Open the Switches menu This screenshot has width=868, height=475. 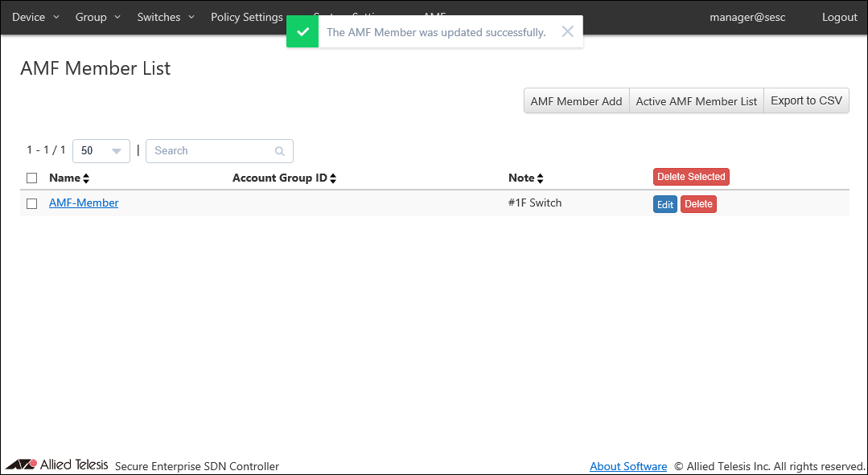point(166,17)
